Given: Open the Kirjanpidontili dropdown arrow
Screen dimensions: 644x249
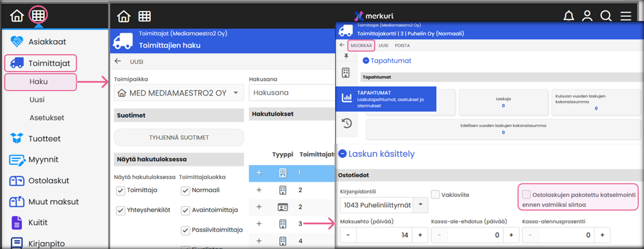Looking at the screenshot, I should click(x=420, y=205).
